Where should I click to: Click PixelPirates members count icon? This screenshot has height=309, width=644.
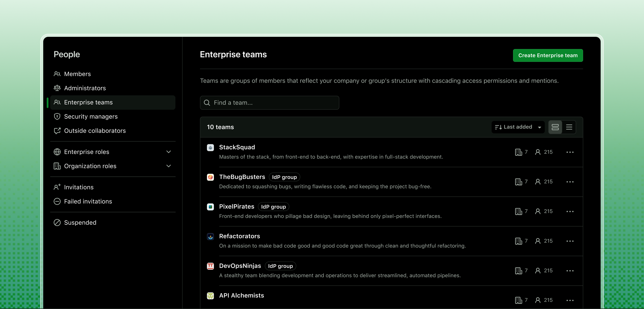pyautogui.click(x=537, y=211)
